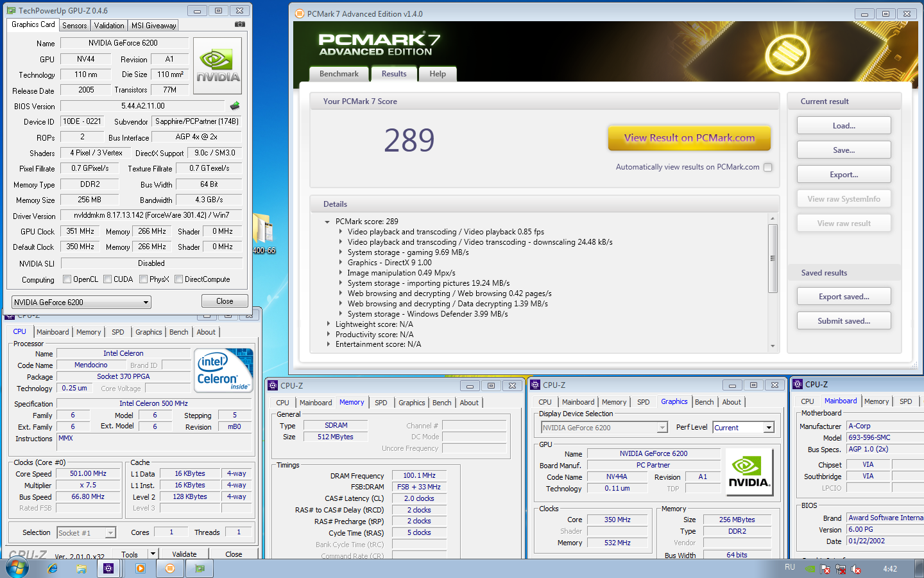This screenshot has height=578, width=924.
Task: Switch to CPU-Z via its taskbar icon
Action: coord(108,568)
